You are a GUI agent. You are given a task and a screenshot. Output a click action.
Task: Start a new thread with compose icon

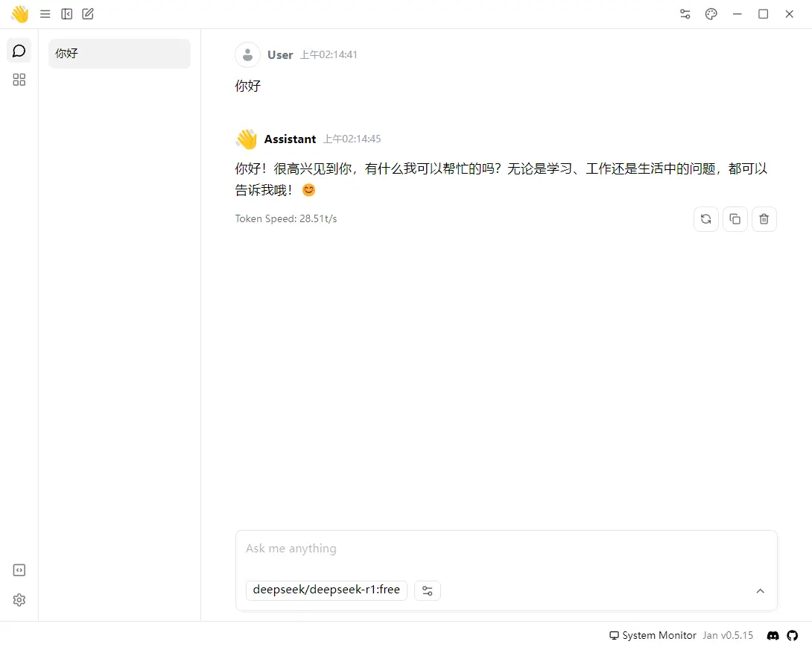tap(88, 14)
